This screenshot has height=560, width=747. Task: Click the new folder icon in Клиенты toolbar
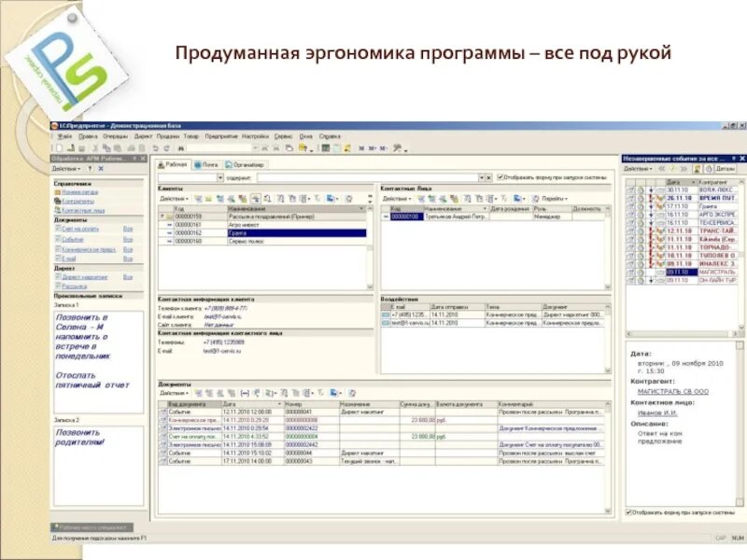[x=208, y=199]
